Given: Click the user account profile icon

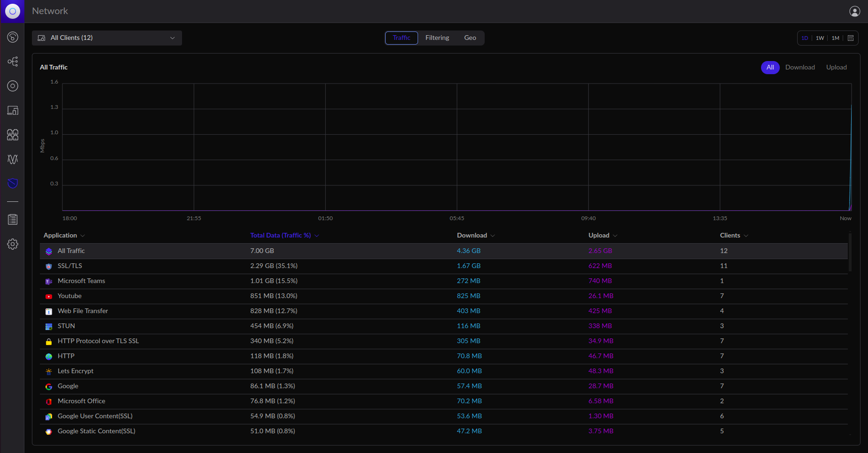Looking at the screenshot, I should [x=854, y=11].
